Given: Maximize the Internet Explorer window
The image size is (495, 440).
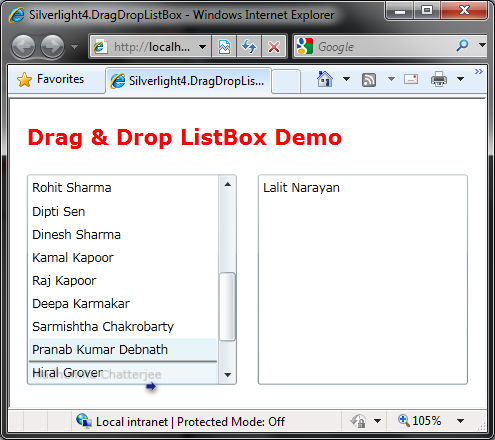Looking at the screenshot, I should tap(427, 11).
